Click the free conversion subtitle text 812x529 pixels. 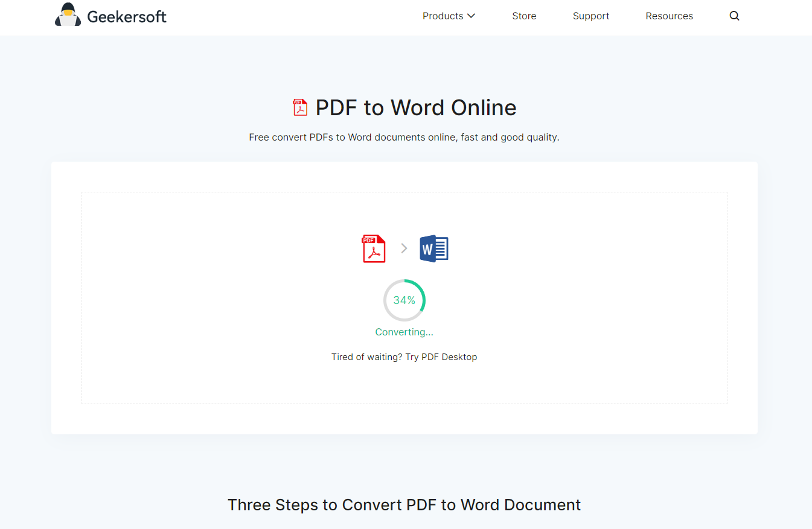404,137
